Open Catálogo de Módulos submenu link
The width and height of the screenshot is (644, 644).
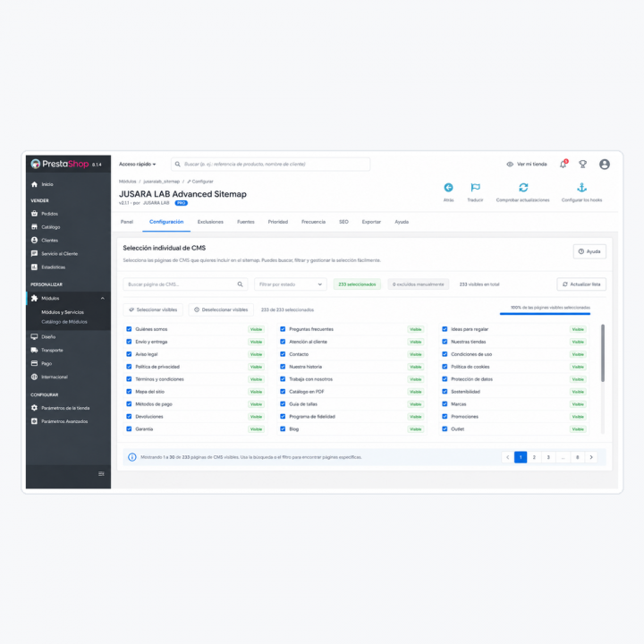[64, 322]
